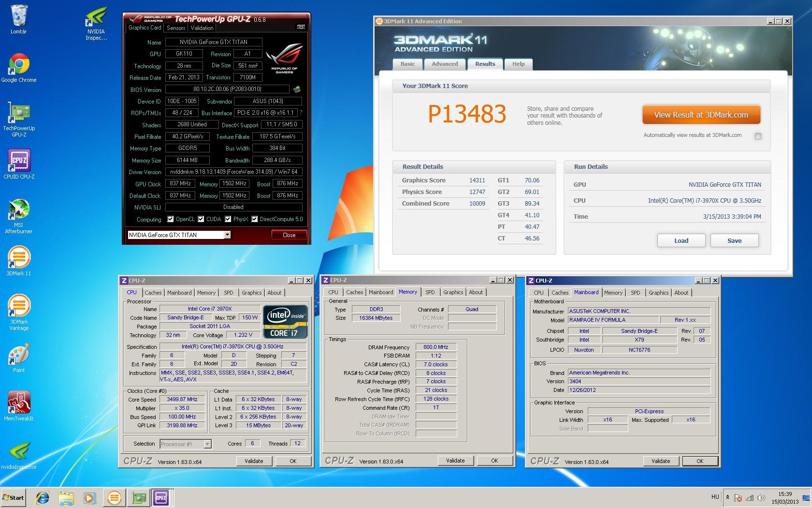Viewport: 812px width, 508px height.
Task: Click Validate in the CPU-Z processor window
Action: (x=254, y=461)
